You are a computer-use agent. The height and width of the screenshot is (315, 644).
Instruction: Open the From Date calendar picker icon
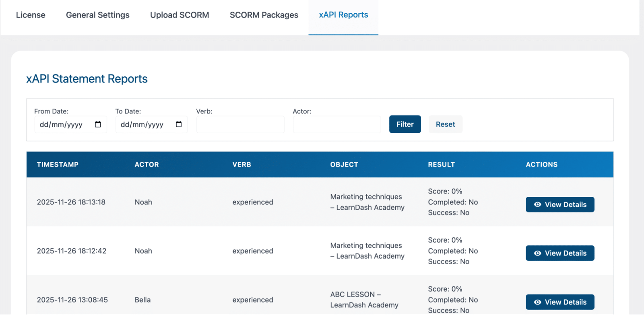pyautogui.click(x=98, y=124)
